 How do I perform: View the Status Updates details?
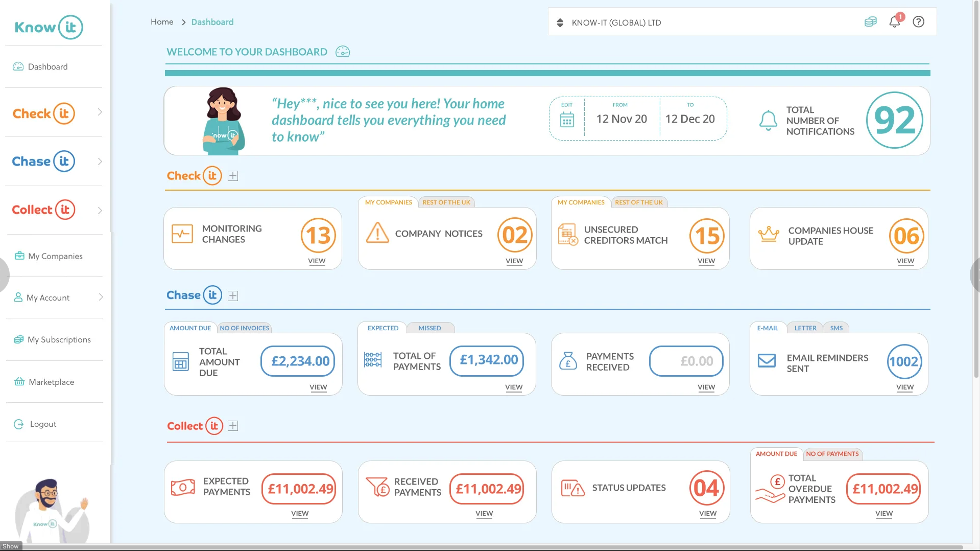[708, 514]
